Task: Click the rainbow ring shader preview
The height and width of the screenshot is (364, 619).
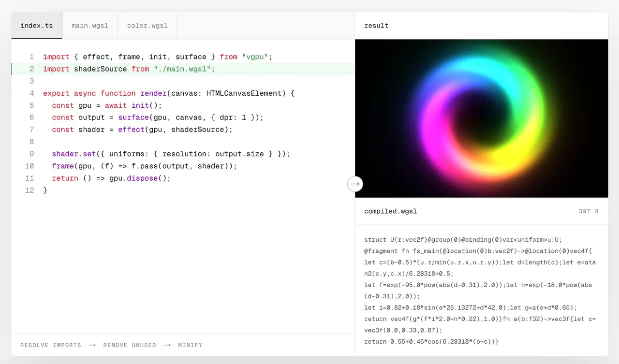Action: [481, 118]
